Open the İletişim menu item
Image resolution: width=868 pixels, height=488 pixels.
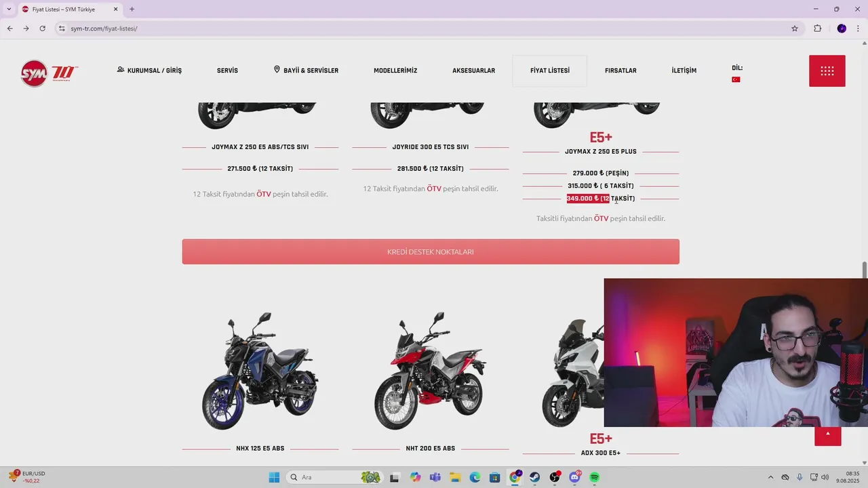tap(684, 70)
